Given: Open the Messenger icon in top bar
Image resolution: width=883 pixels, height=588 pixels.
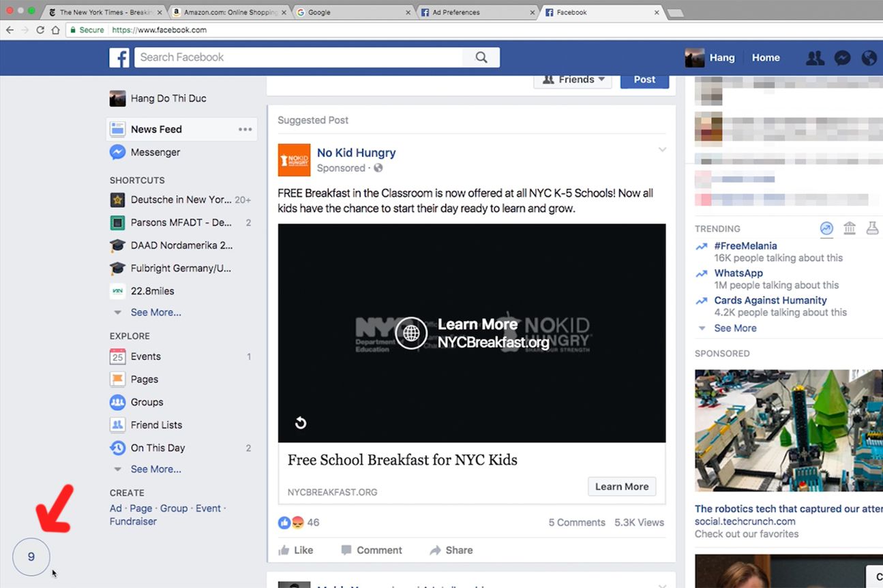Looking at the screenshot, I should [x=842, y=58].
